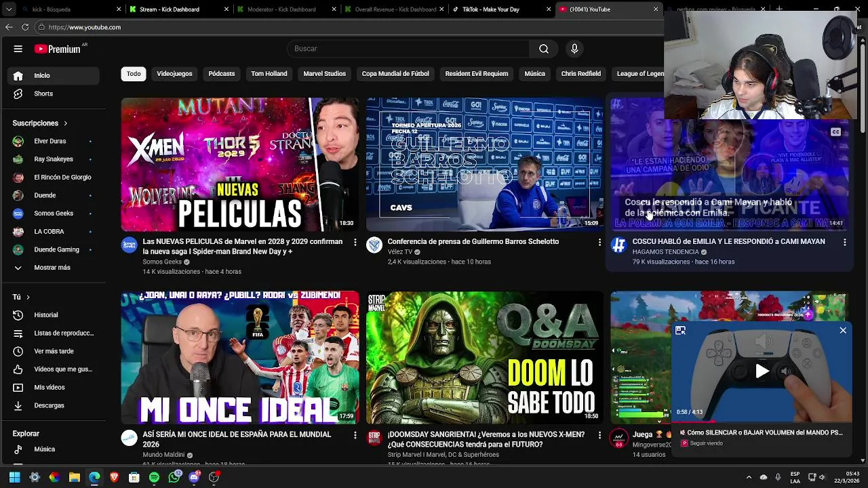Expand the Tú section chevron

click(x=28, y=297)
